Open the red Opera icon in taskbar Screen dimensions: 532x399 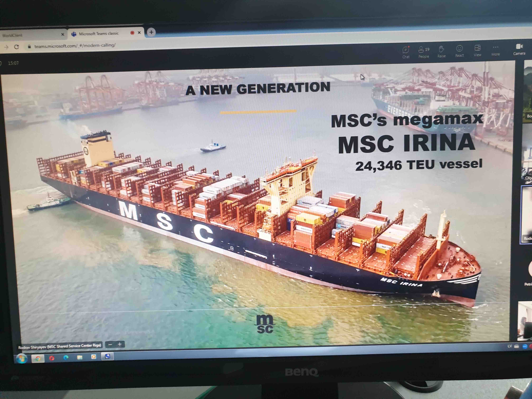[x=51, y=358]
